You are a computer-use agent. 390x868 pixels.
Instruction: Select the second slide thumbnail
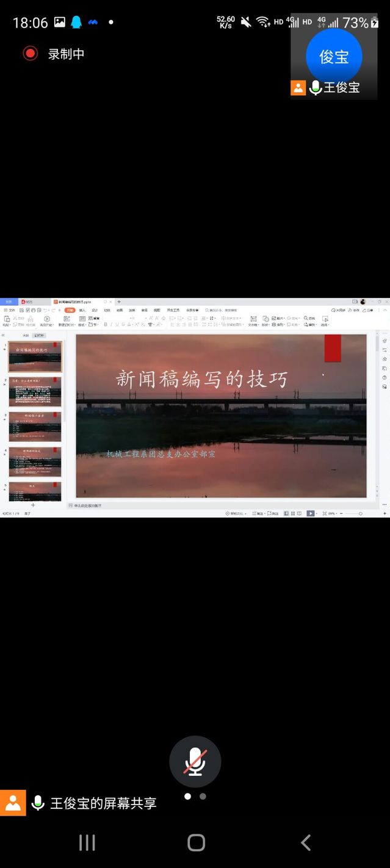pos(35,392)
